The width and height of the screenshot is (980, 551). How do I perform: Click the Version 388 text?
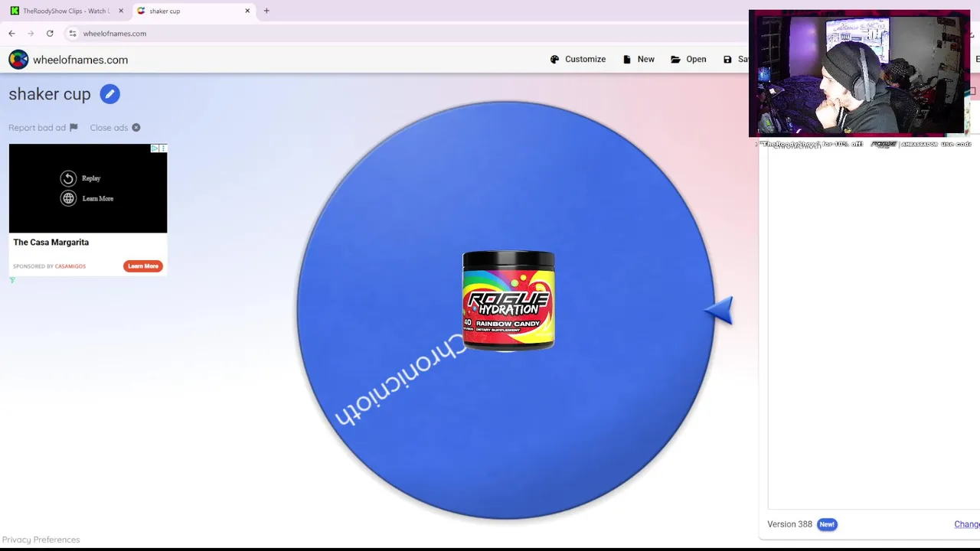(x=789, y=524)
